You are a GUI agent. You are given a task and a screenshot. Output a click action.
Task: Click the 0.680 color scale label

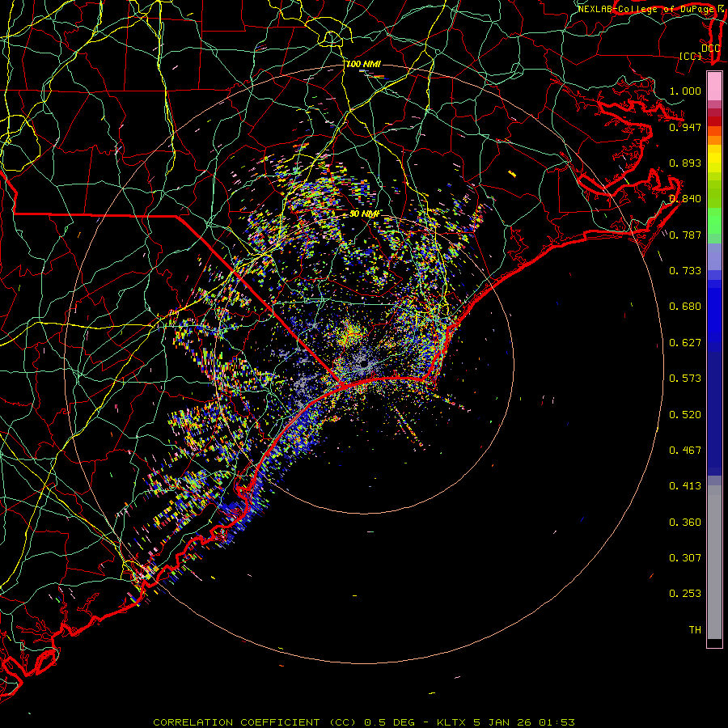685,307
